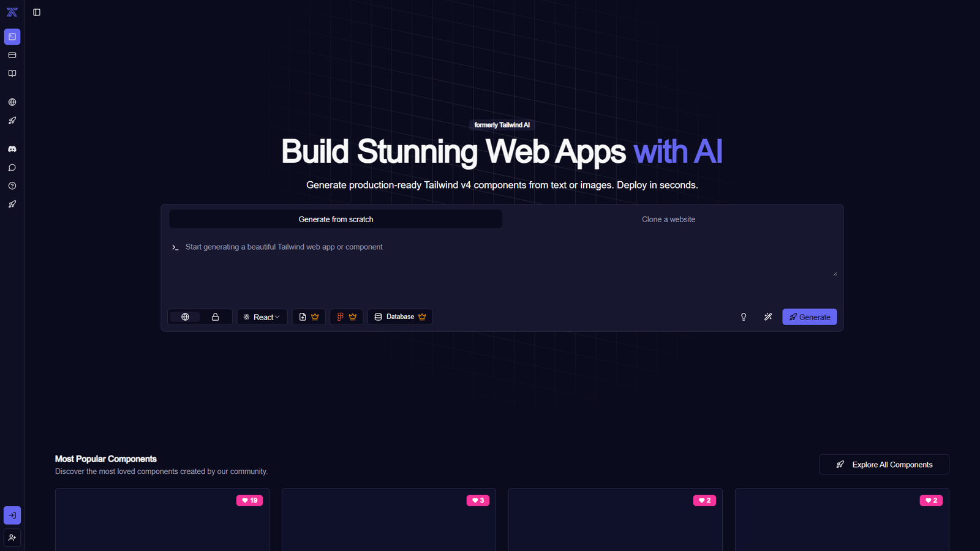This screenshot has width=980, height=551.
Task: Click the app logo in the sidebar
Action: click(x=12, y=12)
